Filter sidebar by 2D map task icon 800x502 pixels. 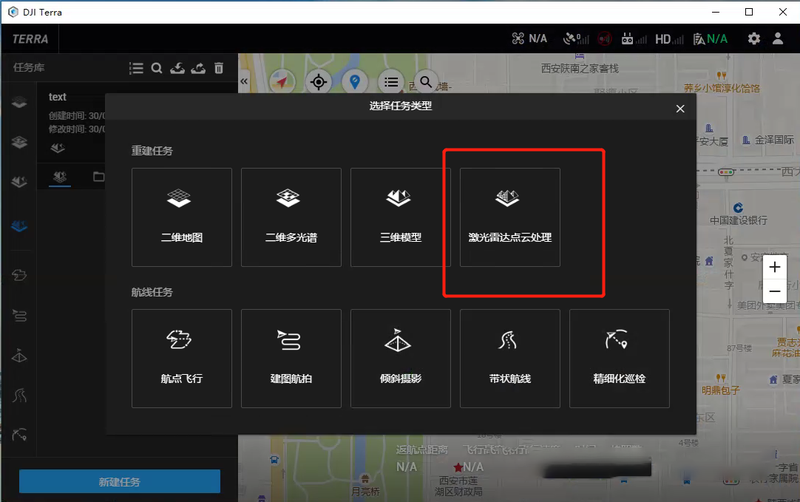(x=19, y=103)
